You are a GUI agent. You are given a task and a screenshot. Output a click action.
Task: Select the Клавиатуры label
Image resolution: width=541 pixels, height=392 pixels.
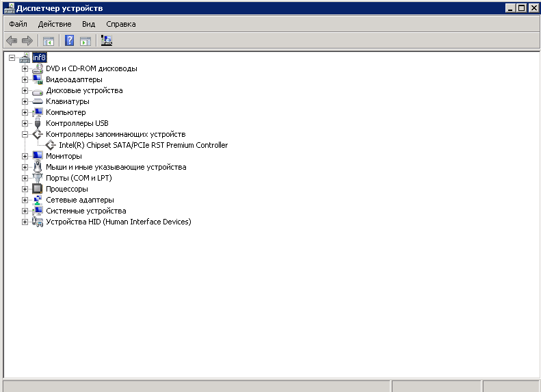click(68, 101)
